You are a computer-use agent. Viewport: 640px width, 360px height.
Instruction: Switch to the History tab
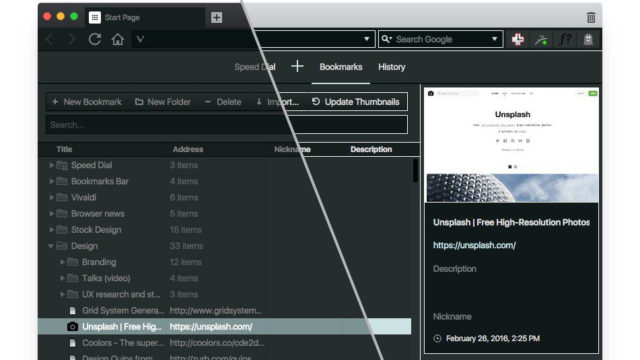[391, 67]
